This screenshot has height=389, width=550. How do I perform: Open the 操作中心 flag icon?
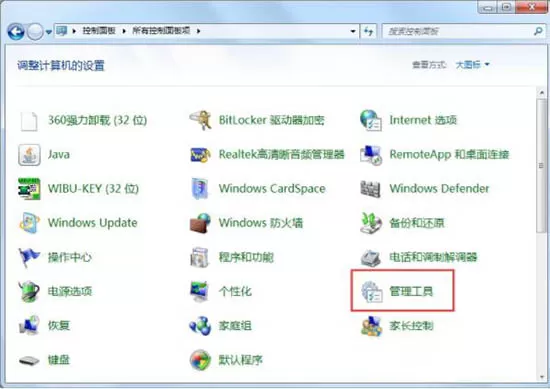29,257
